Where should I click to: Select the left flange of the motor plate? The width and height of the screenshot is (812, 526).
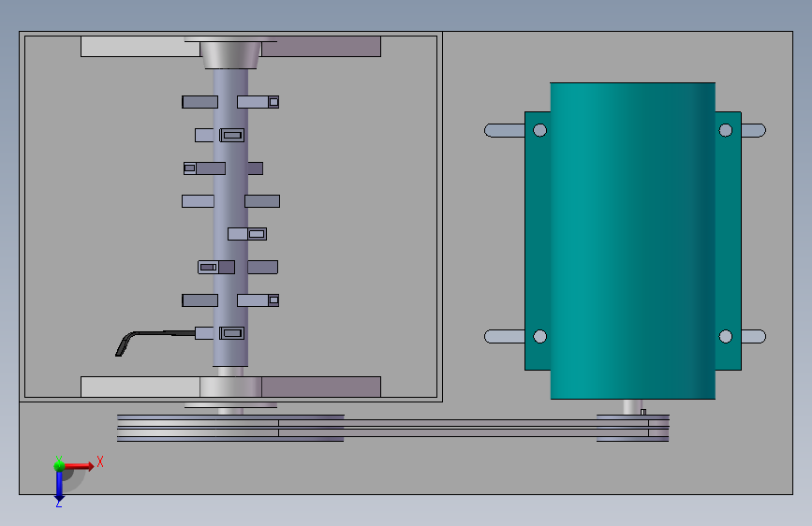pos(538,241)
